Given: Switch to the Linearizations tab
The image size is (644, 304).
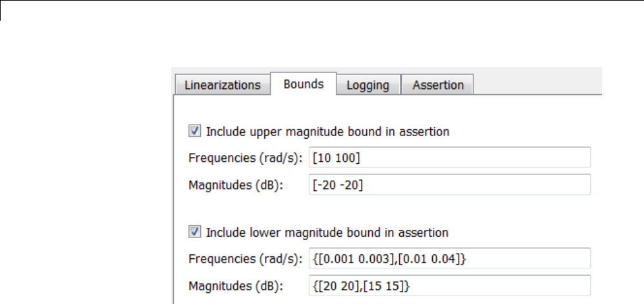Looking at the screenshot, I should coord(222,85).
